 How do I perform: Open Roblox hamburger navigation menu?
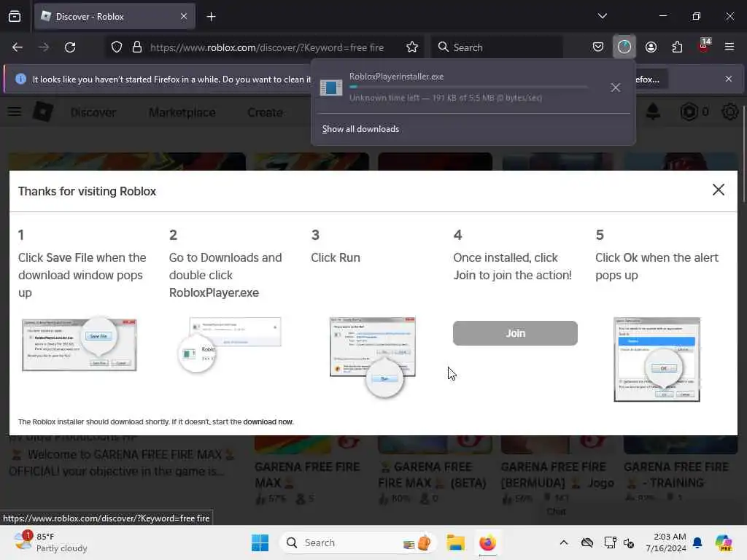pos(15,112)
